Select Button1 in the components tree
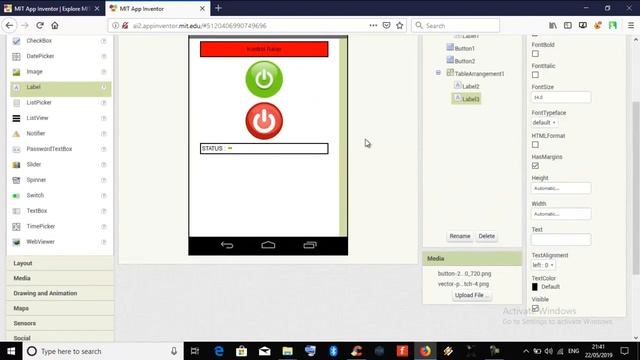The image size is (640, 360). click(464, 48)
